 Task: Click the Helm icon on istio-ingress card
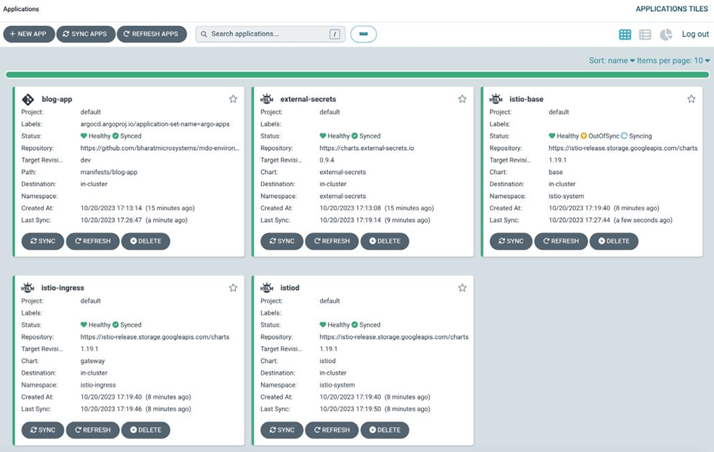tap(28, 288)
